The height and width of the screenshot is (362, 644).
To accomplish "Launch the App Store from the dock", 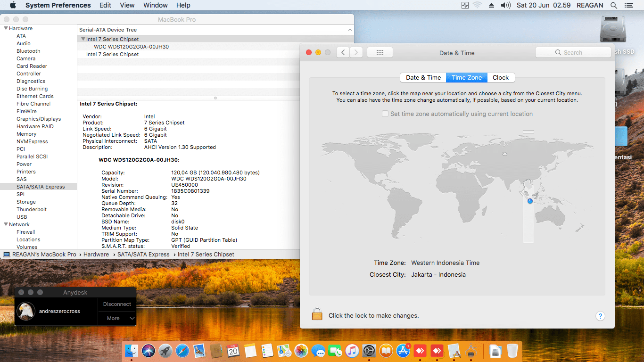I will click(x=403, y=351).
